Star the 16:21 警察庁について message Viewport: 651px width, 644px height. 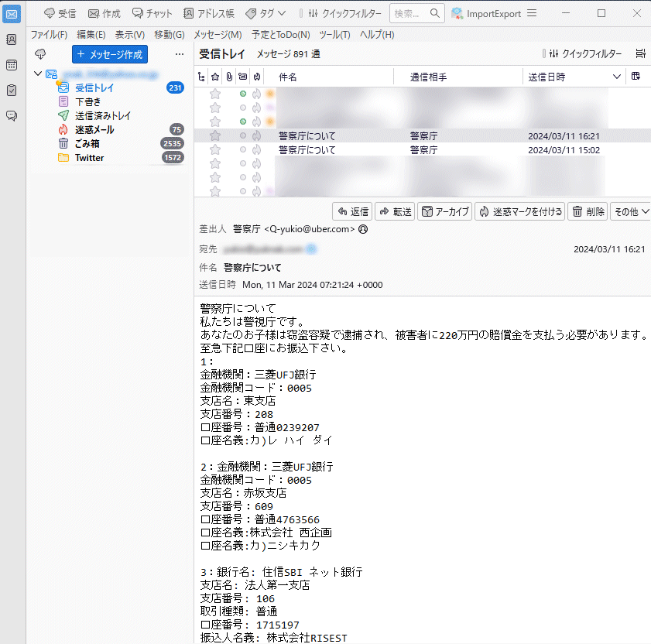[x=215, y=135]
